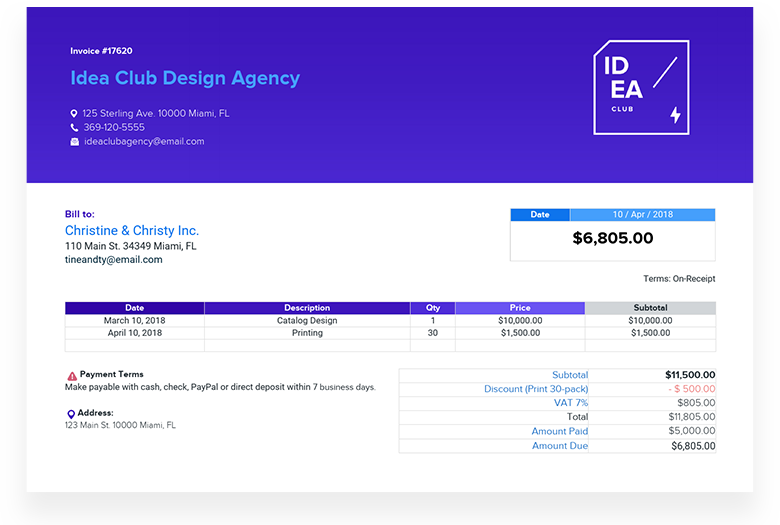Click the Printing description cell
The height and width of the screenshot is (525, 780).
307,333
